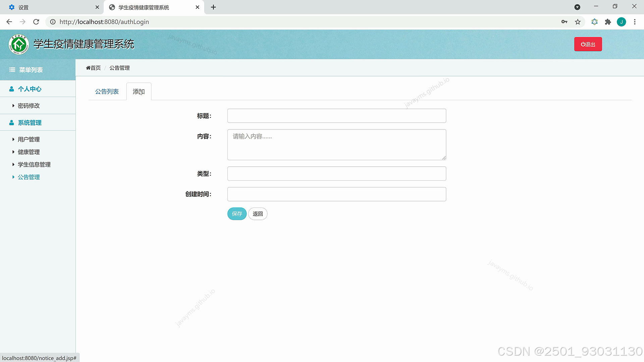
Task: Close the 设置 browser tab
Action: pos(97,7)
